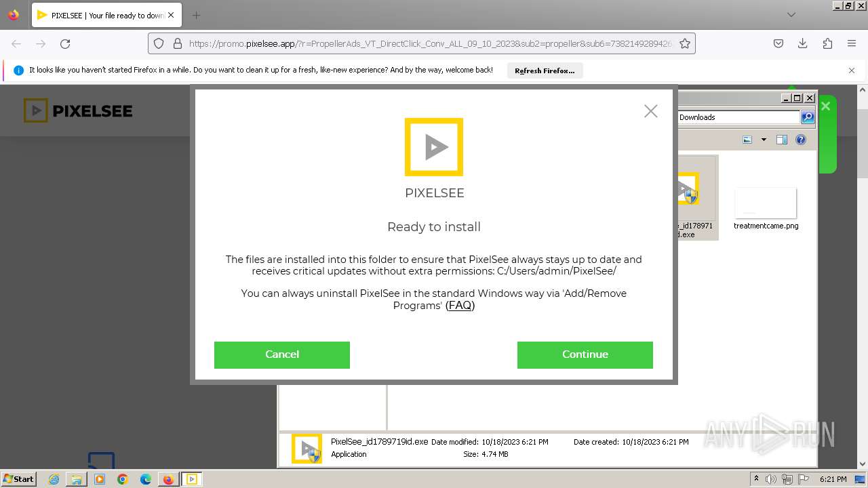Click the page scrollbar up arrow

863,90
